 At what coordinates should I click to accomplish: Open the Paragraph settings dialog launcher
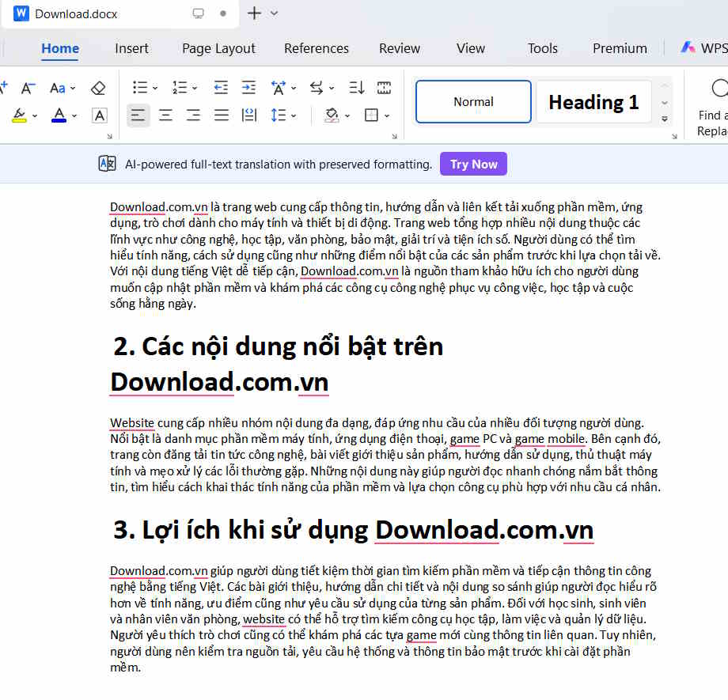[x=395, y=137]
